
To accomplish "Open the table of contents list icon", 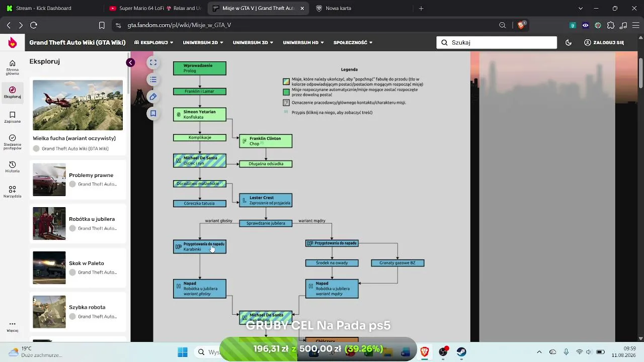I will pos(153,79).
